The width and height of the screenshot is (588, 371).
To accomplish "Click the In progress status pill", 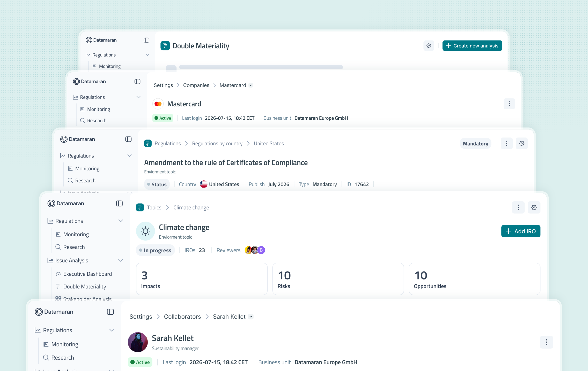I will (x=155, y=250).
